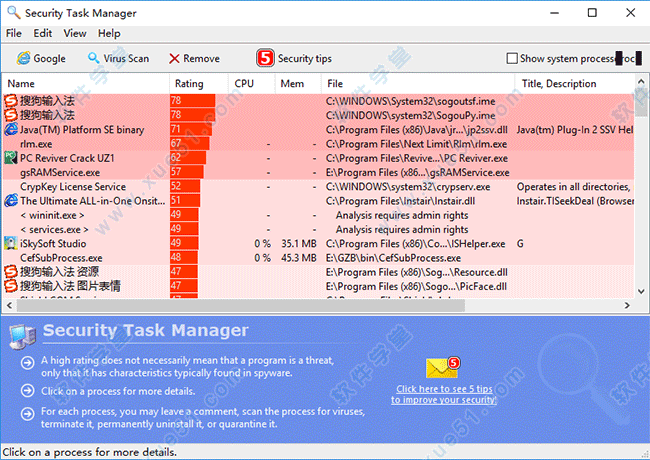Click the magnifier icon in the title bar

click(x=14, y=12)
